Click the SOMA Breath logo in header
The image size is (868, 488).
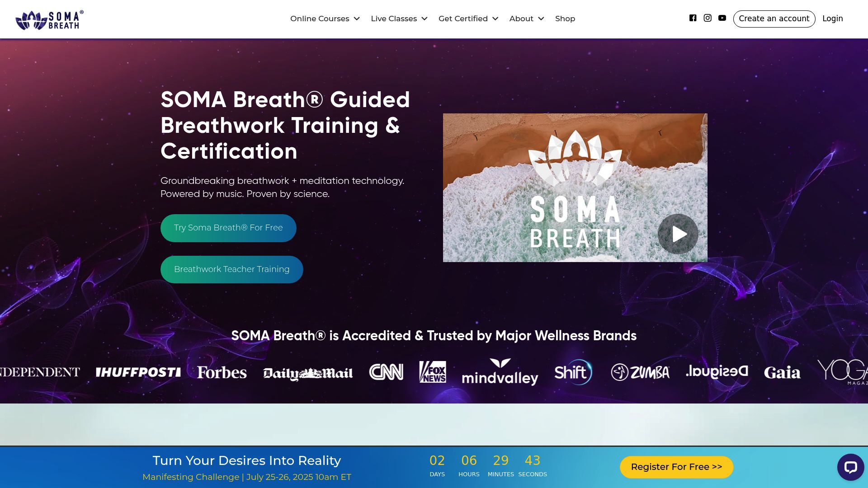(x=50, y=20)
